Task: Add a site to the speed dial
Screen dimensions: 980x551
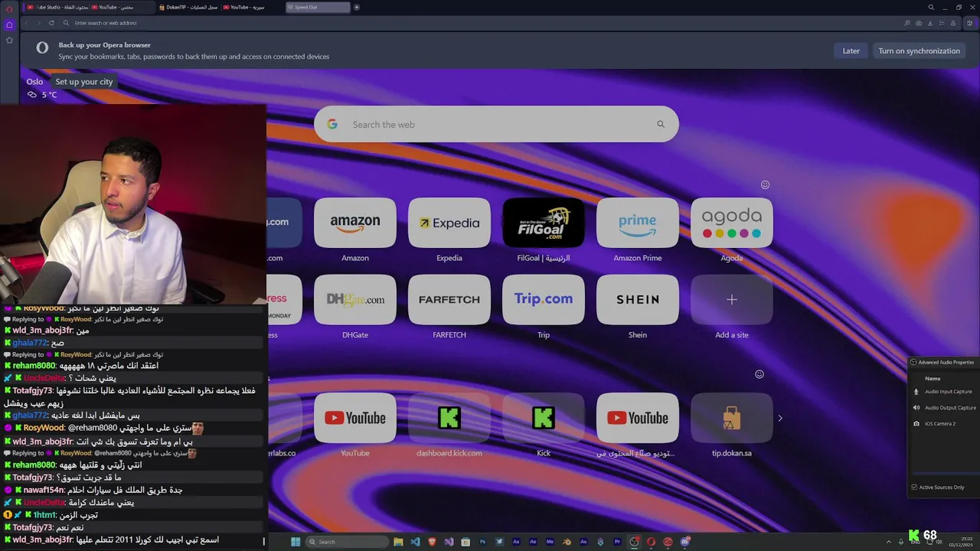Action: (x=732, y=299)
